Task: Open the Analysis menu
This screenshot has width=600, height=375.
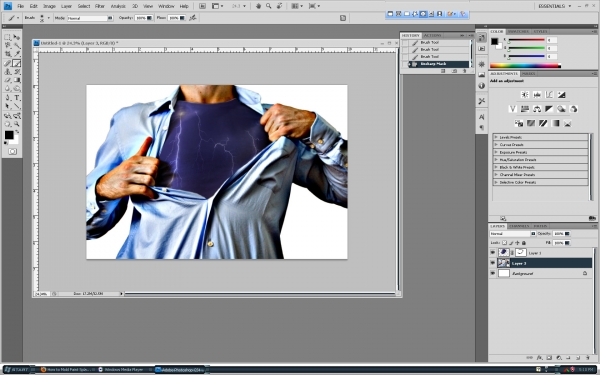Action: (118, 6)
